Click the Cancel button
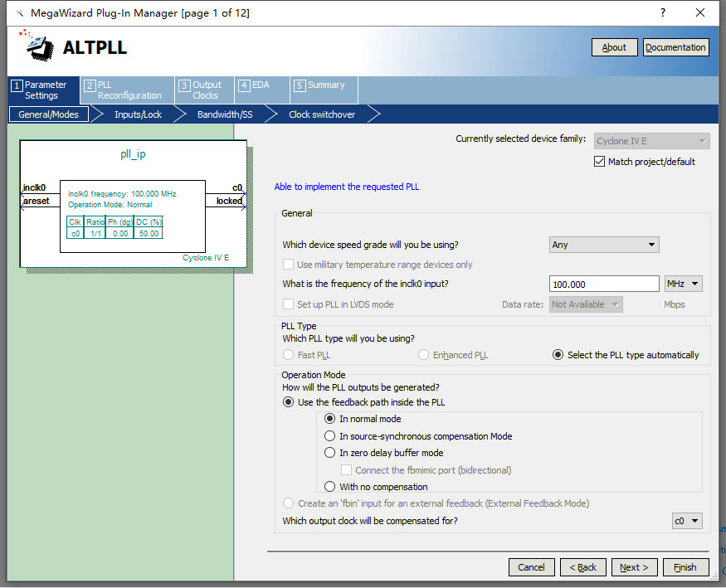 (532, 567)
